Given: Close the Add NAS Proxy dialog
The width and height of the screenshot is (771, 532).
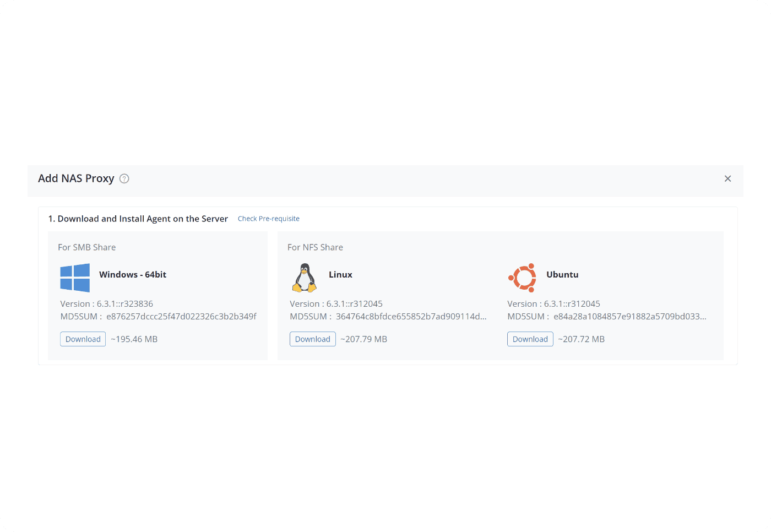Looking at the screenshot, I should pyautogui.click(x=727, y=178).
